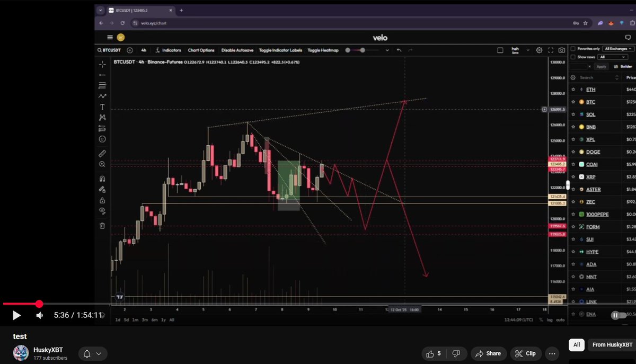Open the HuskyXBT channel link
Image resolution: width=636 pixels, height=364 pixels.
coord(48,350)
